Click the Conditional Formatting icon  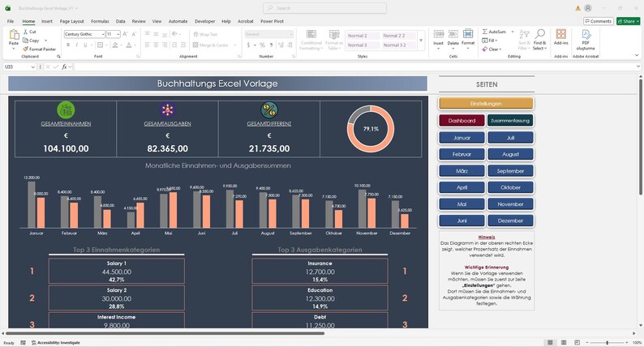tap(311, 35)
